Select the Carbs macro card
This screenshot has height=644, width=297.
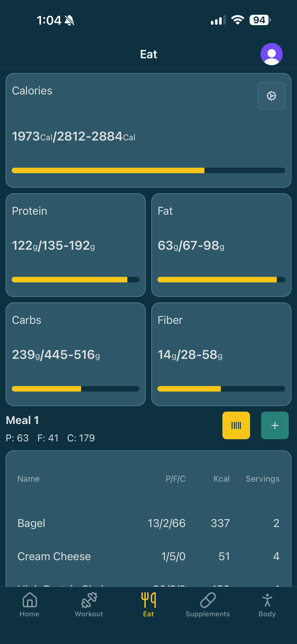(x=76, y=354)
